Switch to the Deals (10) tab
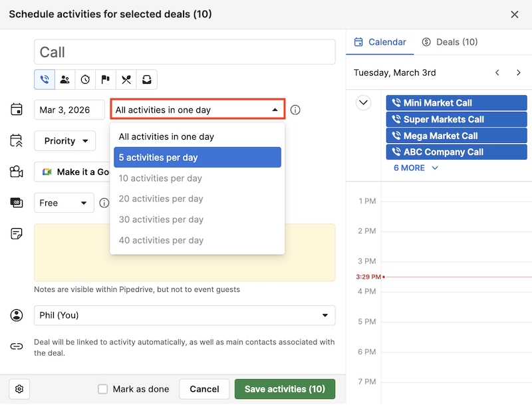This screenshot has height=413, width=532. [450, 42]
